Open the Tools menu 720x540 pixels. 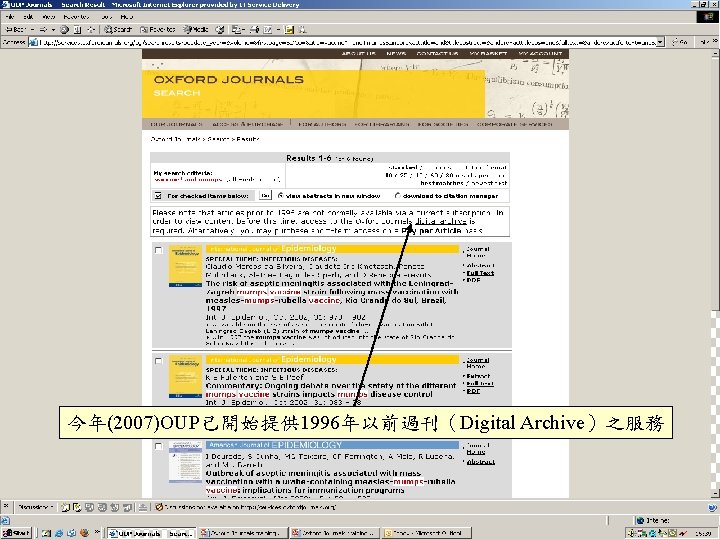tap(106, 17)
